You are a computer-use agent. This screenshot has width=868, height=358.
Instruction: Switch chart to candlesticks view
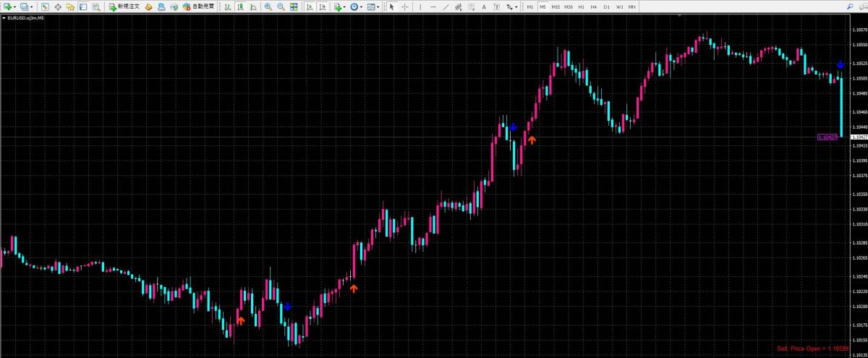[x=240, y=7]
